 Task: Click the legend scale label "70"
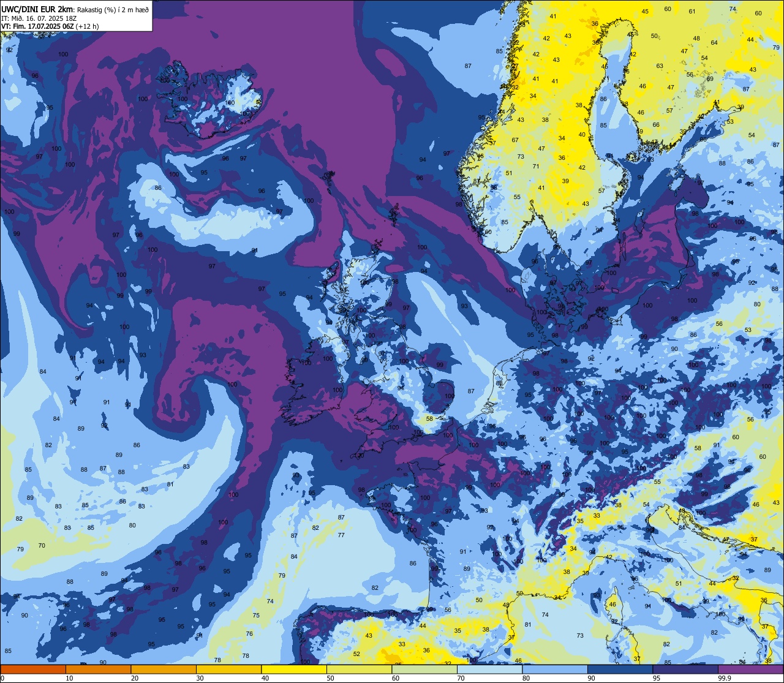pos(461,678)
